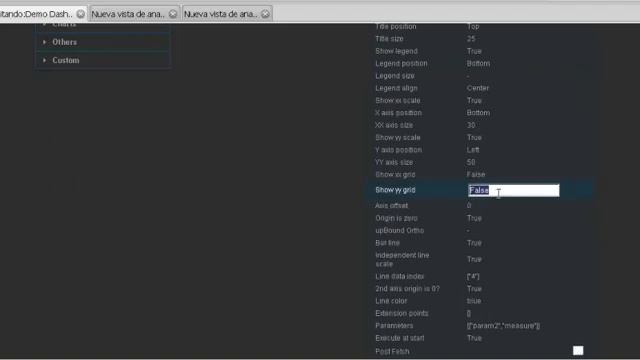This screenshot has height=360, width=640.
Task: Click the white button beside Post Fetch
Action: click(578, 351)
